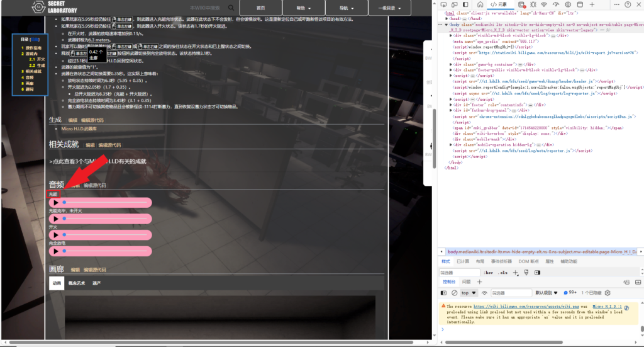Focus the 本WIKI中搜索 search box
Screen dimensions: 644x347
coord(204,8)
